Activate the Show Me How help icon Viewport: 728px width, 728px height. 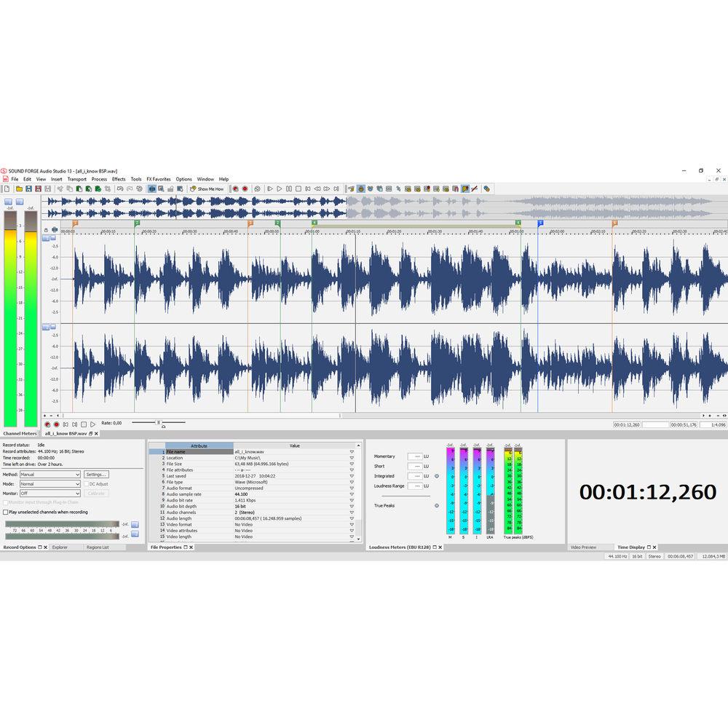[x=204, y=189]
